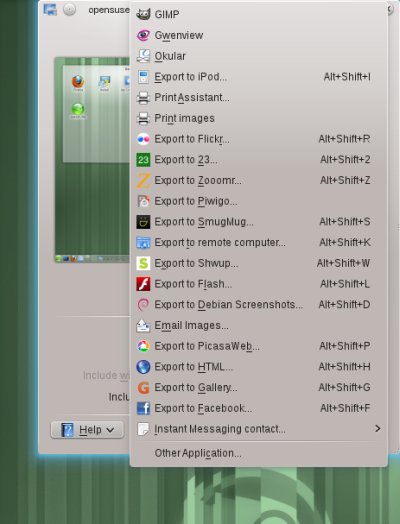Click the printer icon beside Print Assistant
Image resolution: width=400 pixels, height=524 pixels.
tap(143, 98)
